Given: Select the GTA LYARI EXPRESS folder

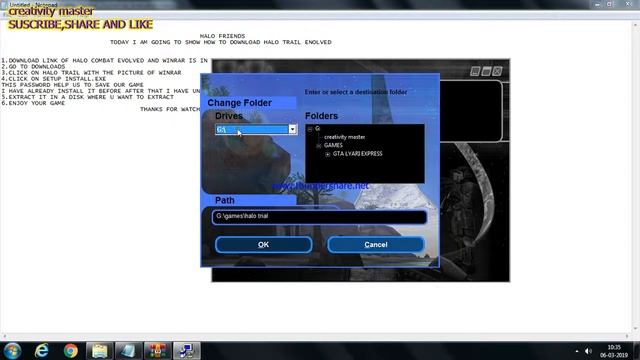Looking at the screenshot, I should 358,154.
